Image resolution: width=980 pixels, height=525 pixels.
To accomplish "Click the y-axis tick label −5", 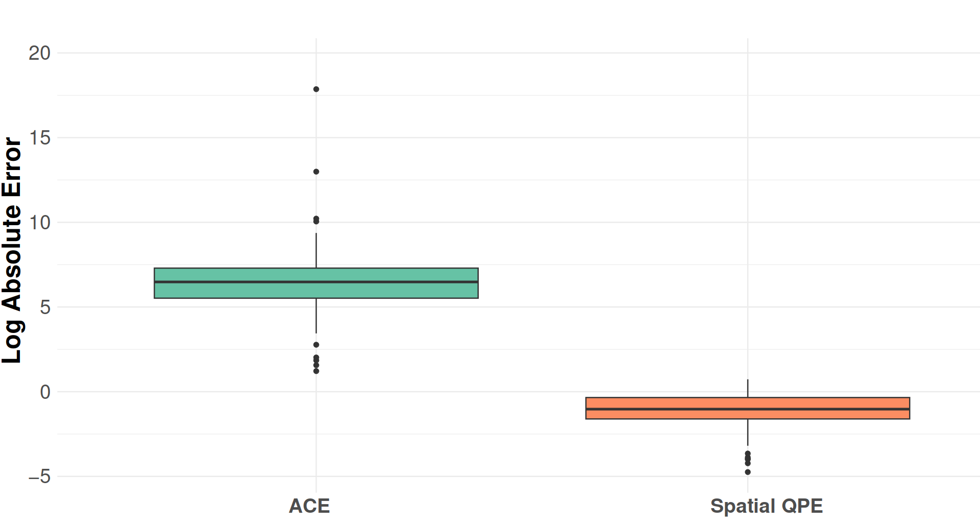I will (40, 477).
